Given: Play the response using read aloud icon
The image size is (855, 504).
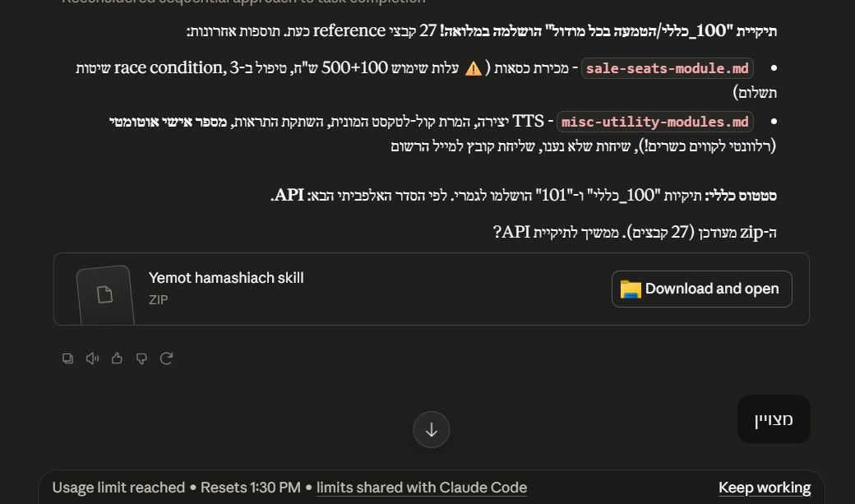Looking at the screenshot, I should point(92,358).
